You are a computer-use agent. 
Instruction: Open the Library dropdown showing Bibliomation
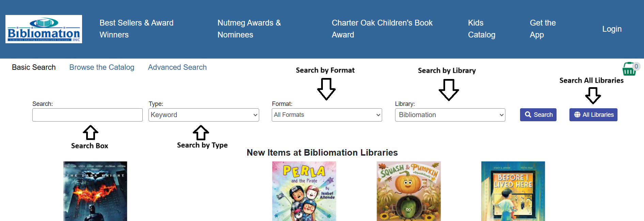[450, 115]
